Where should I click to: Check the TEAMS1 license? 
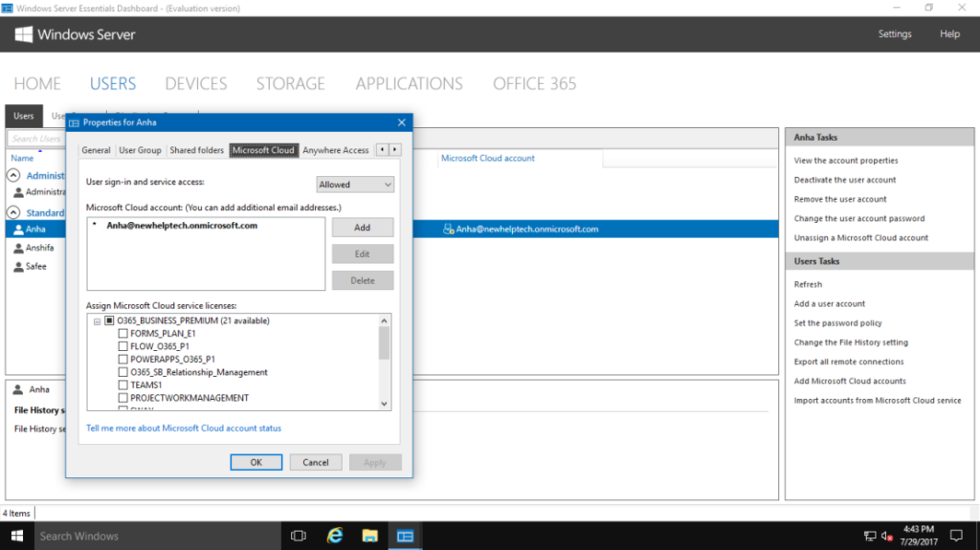pos(122,385)
